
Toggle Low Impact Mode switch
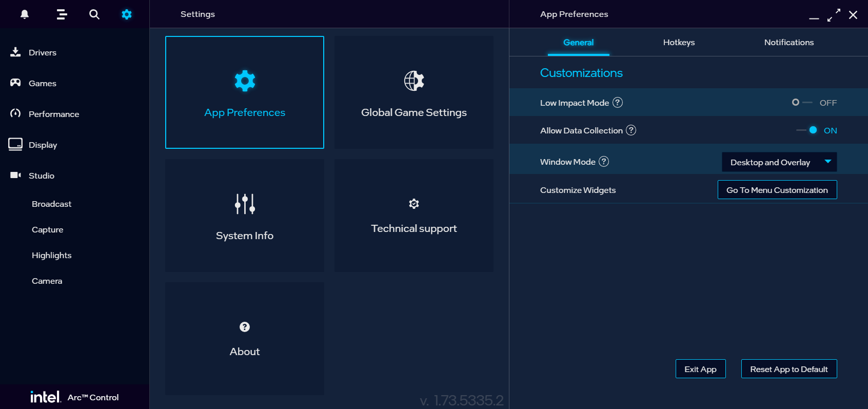(802, 103)
